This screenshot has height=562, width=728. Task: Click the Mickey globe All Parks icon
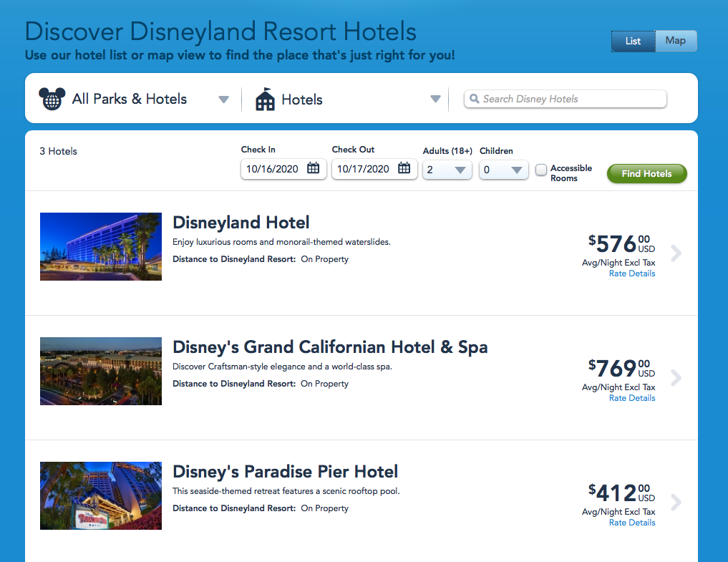[52, 99]
